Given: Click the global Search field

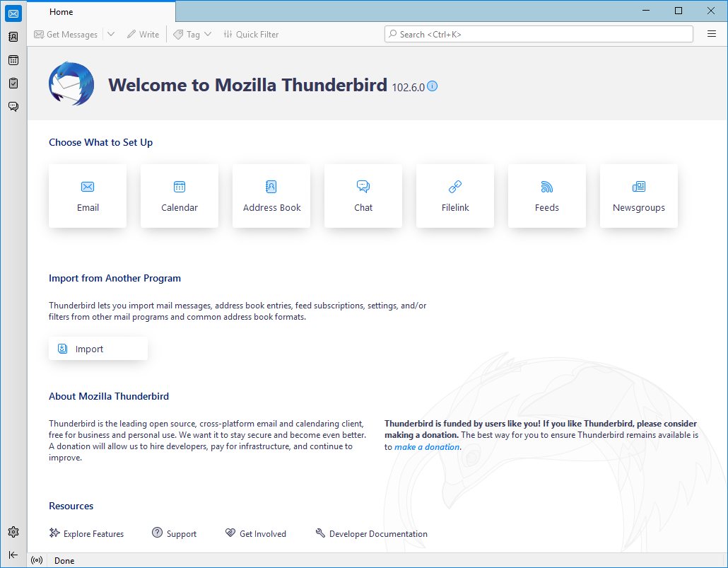Looking at the screenshot, I should [539, 34].
